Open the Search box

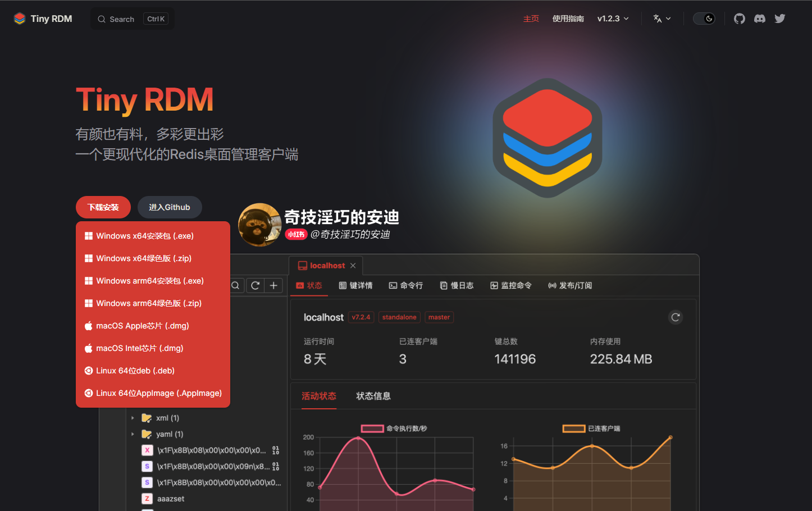[x=133, y=19]
